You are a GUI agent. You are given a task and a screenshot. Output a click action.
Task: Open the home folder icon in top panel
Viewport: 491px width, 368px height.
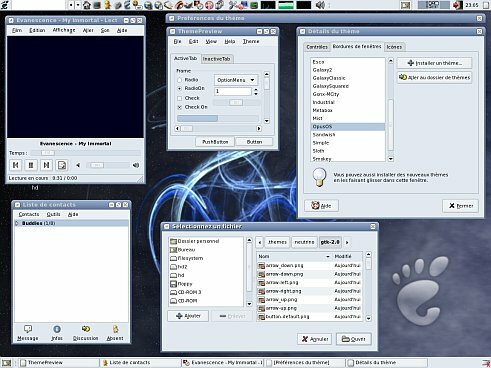[x=87, y=5]
